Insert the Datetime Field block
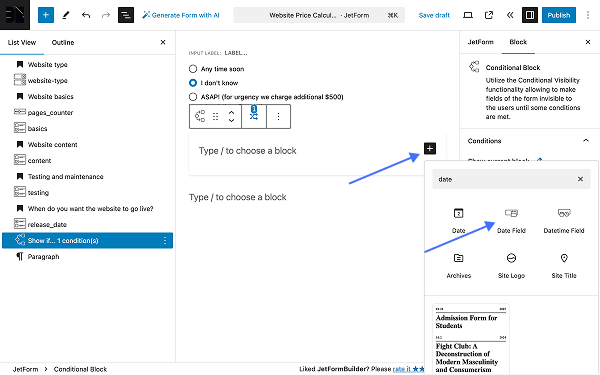The width and height of the screenshot is (600, 375). (564, 221)
